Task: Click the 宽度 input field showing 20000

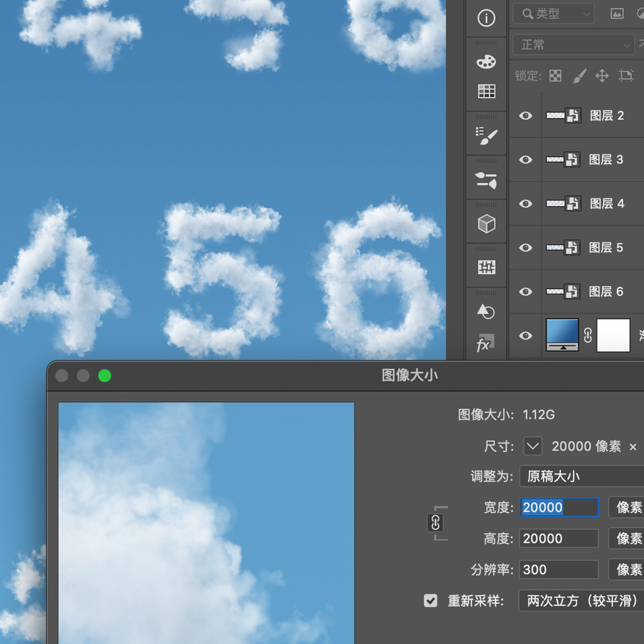Action: (559, 507)
